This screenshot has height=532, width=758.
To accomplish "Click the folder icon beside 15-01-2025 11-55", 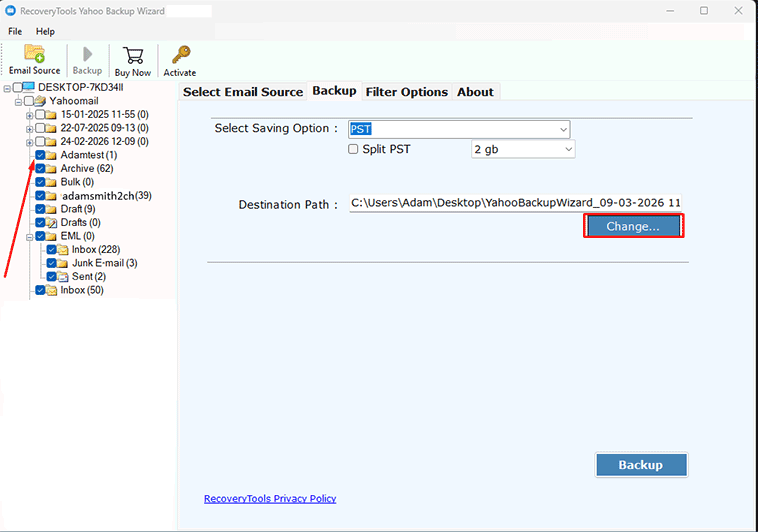I will pos(51,115).
